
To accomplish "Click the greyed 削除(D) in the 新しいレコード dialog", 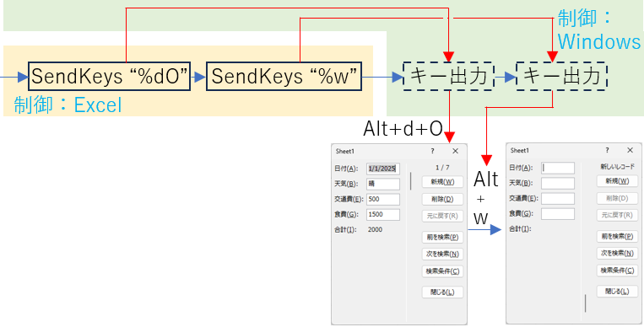I will 617,198.
